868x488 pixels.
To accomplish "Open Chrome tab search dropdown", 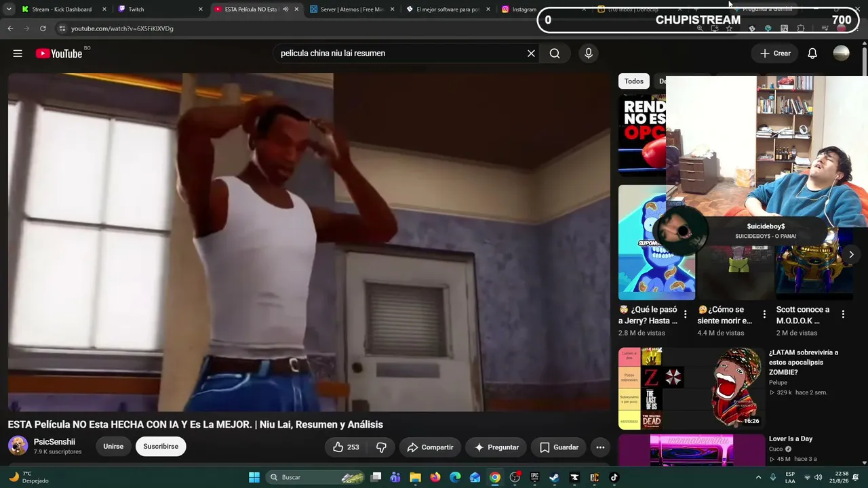I will pos(9,9).
